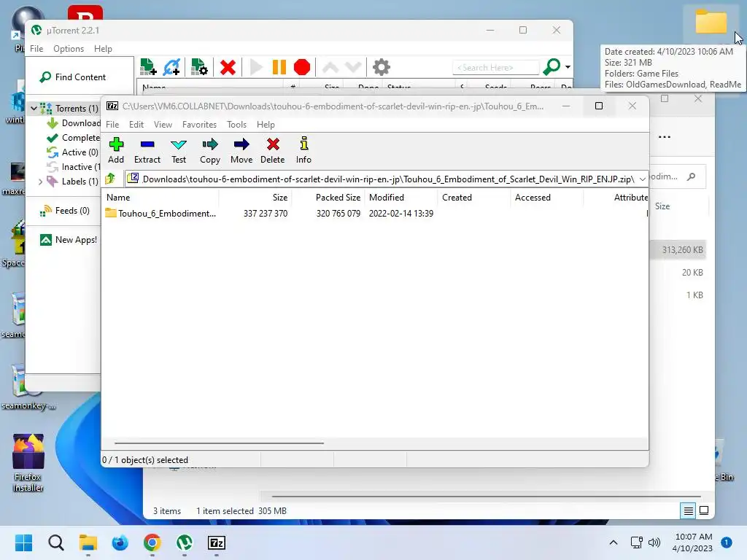Open the µTorrent File menu
The image size is (747, 560).
tap(36, 49)
